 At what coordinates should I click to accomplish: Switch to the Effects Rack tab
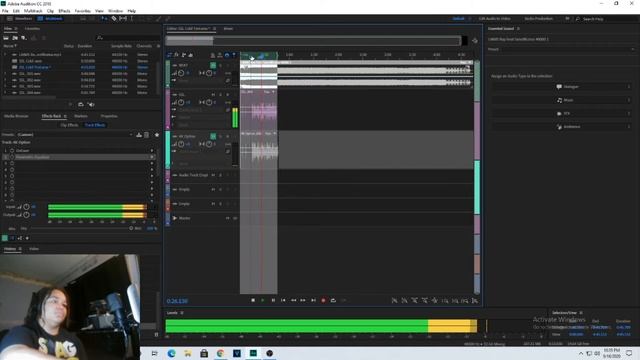(x=51, y=116)
